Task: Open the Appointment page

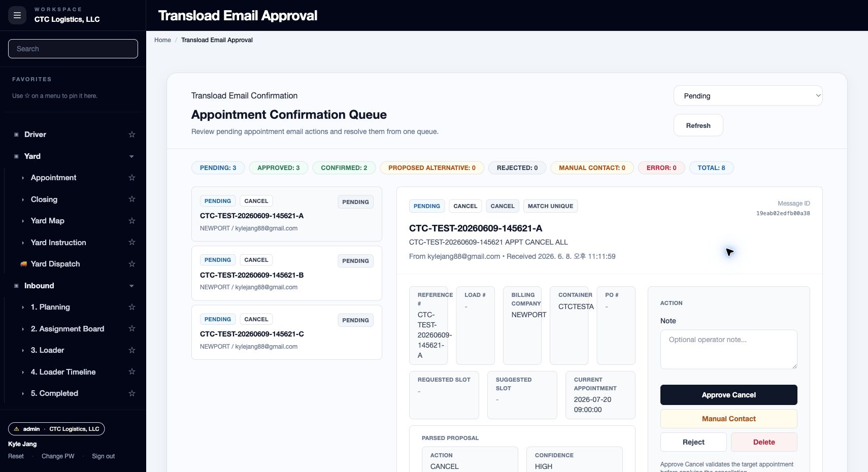Action: coord(53,178)
